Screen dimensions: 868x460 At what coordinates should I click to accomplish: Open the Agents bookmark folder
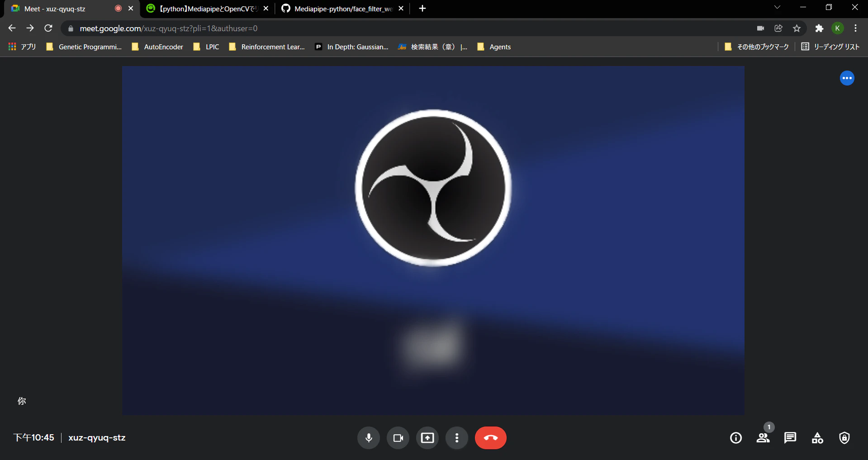[494, 47]
